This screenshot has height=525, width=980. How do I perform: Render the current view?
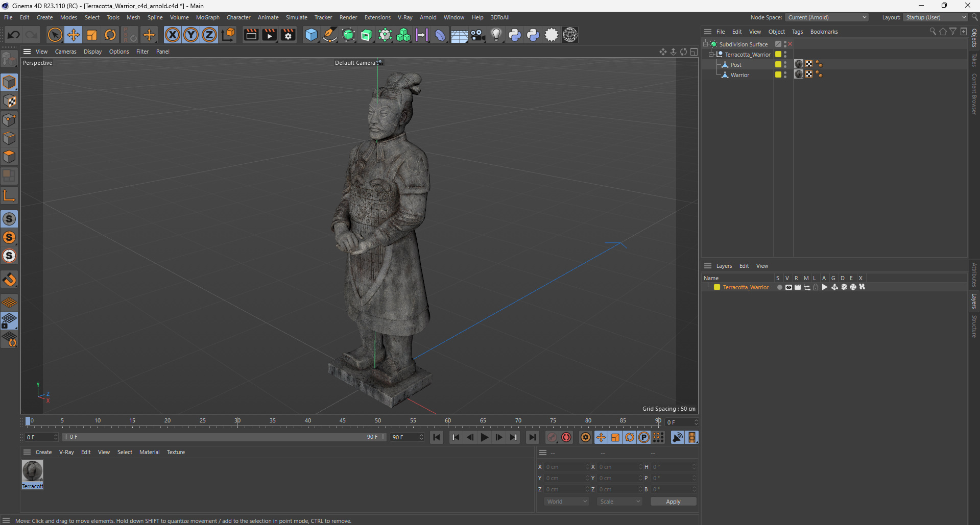pos(251,35)
